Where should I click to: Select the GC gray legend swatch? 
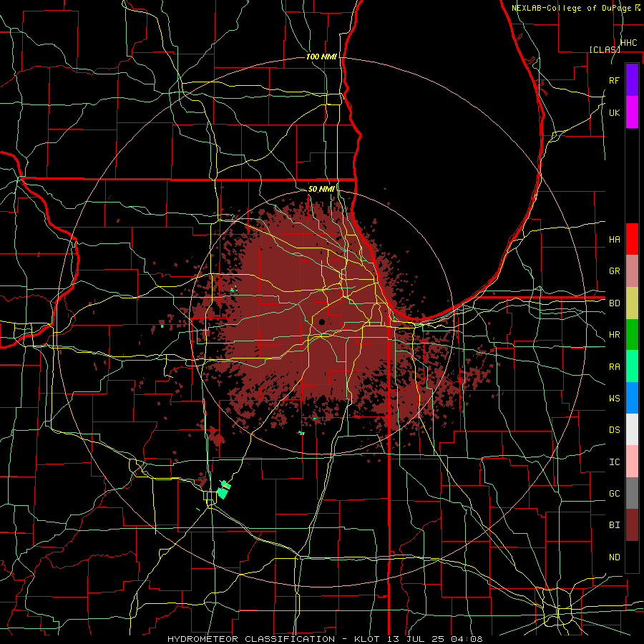click(632, 493)
